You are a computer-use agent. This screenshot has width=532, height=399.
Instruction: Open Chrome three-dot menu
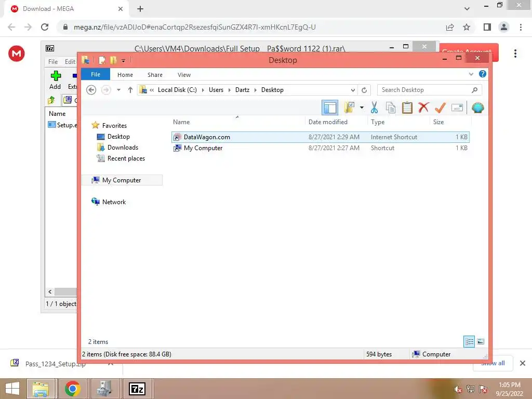(521, 27)
